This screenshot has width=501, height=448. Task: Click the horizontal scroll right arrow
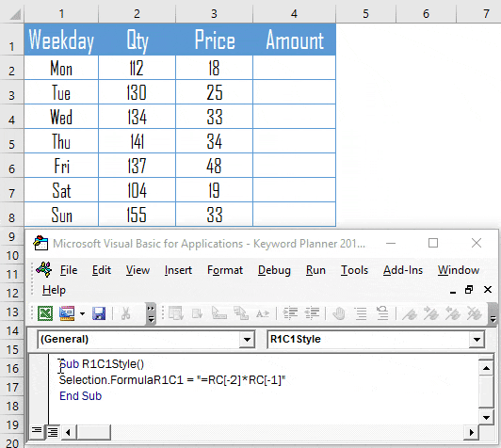pyautogui.click(x=471, y=432)
